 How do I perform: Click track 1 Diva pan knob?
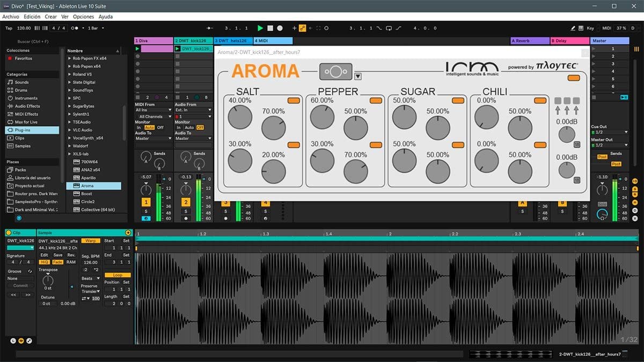tap(146, 189)
